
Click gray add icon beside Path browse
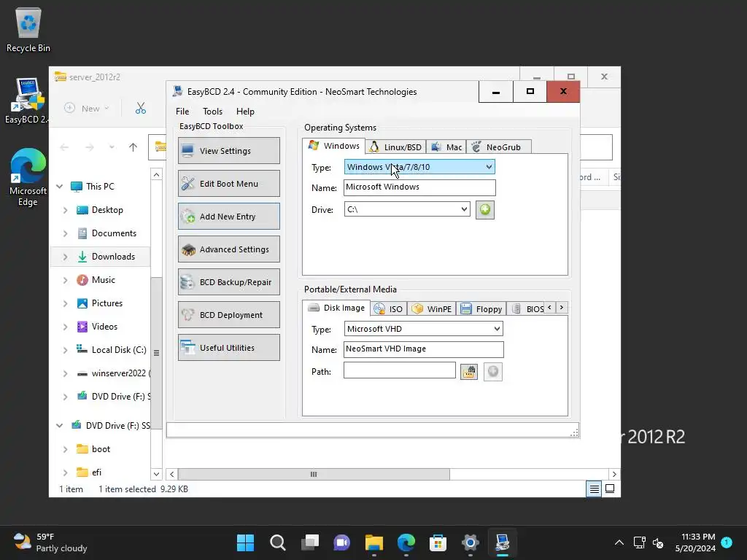(x=493, y=371)
